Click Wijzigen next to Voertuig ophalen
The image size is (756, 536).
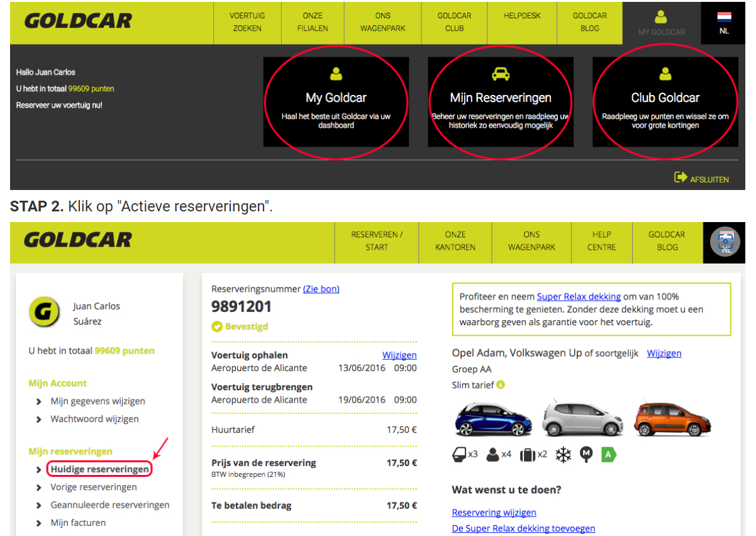pyautogui.click(x=399, y=355)
